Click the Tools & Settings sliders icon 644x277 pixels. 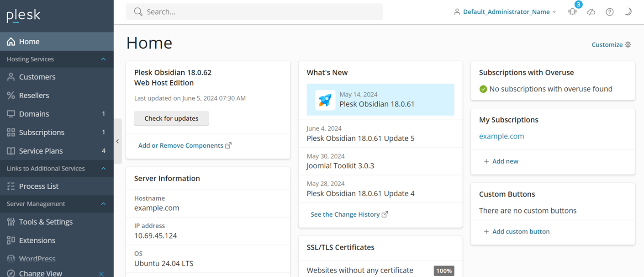pos(11,222)
